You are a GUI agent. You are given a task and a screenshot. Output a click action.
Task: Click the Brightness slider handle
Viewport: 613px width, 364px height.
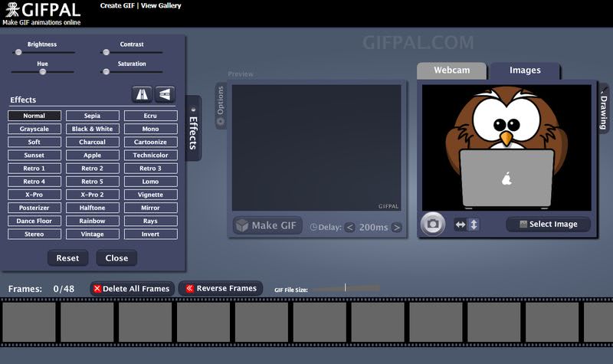click(18, 52)
